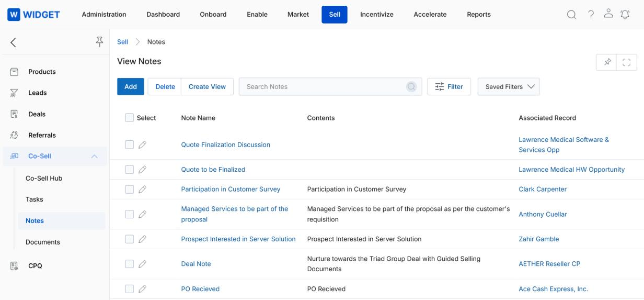Viewport: 644px width, 300px height.
Task: Open Zahir Gamble associated record
Action: pos(539,239)
